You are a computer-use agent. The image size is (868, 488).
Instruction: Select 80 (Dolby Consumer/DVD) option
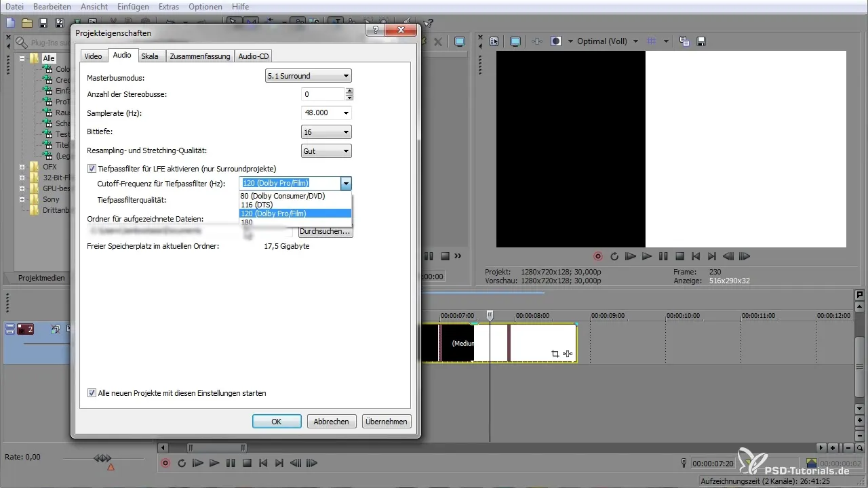coord(296,196)
